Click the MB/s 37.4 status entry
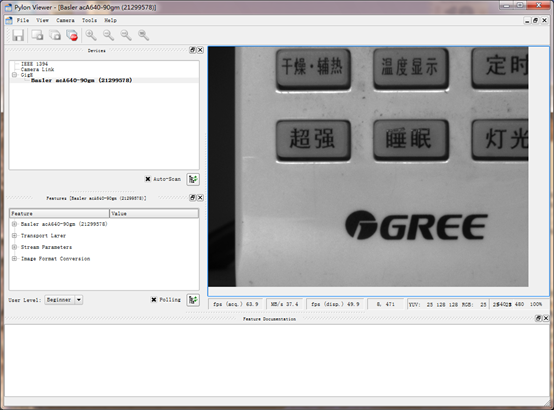The image size is (554, 410). coord(284,304)
